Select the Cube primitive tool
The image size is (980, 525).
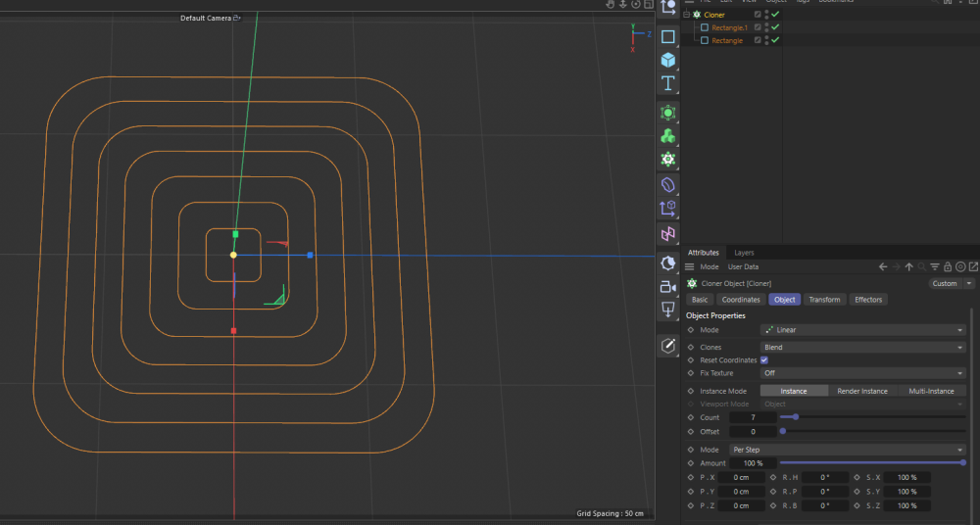(x=667, y=60)
